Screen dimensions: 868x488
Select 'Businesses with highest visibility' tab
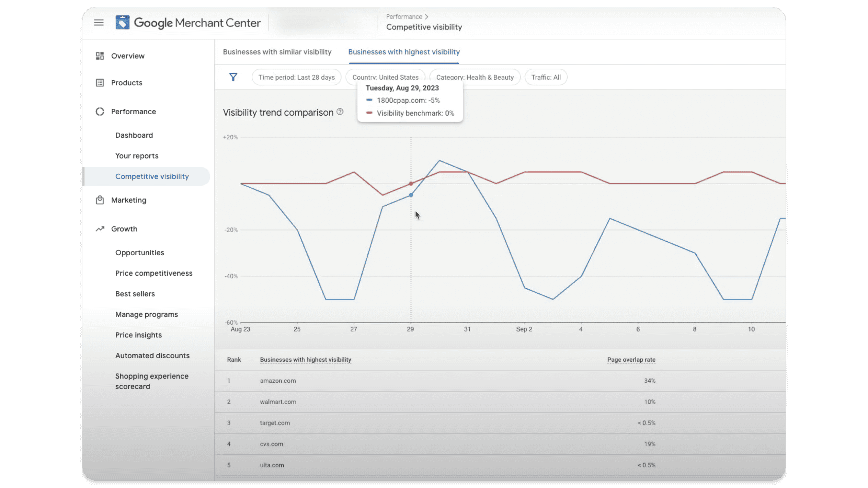[403, 52]
